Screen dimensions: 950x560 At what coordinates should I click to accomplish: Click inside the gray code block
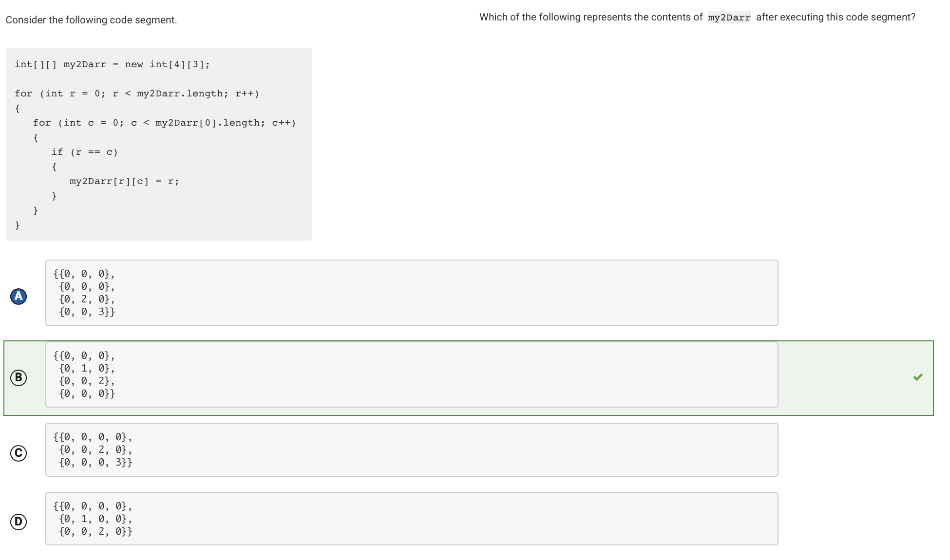tap(158, 144)
